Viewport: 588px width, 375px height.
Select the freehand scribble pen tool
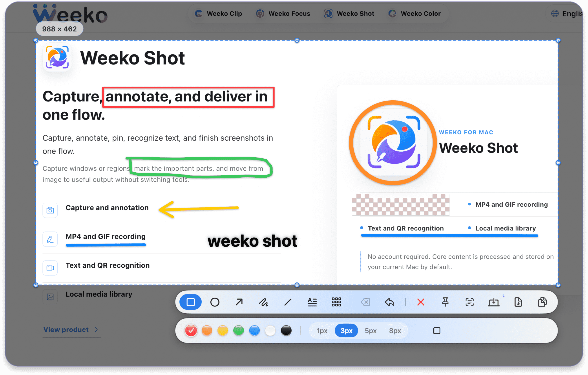click(x=263, y=302)
